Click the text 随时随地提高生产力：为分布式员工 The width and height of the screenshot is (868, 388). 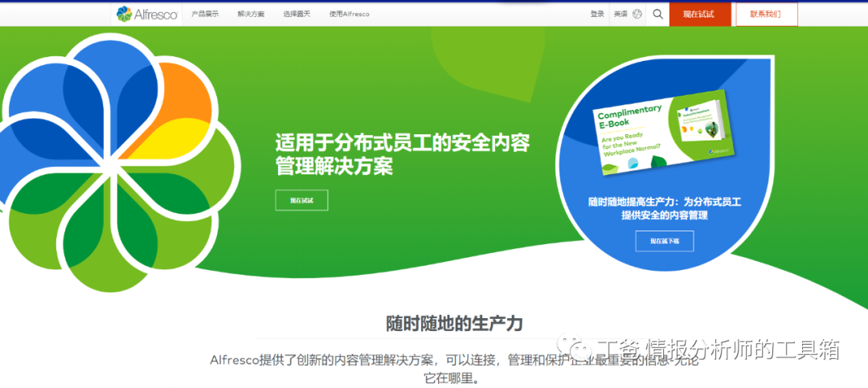click(665, 202)
